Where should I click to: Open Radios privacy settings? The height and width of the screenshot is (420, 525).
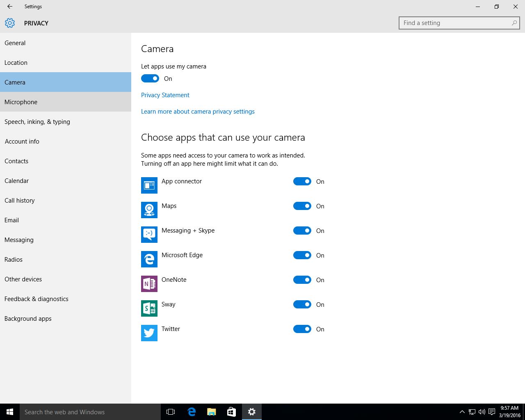66,259
